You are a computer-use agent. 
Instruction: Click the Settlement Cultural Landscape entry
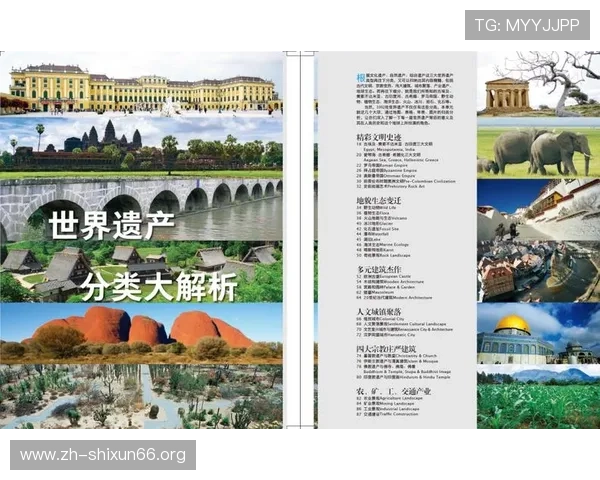tap(401, 324)
